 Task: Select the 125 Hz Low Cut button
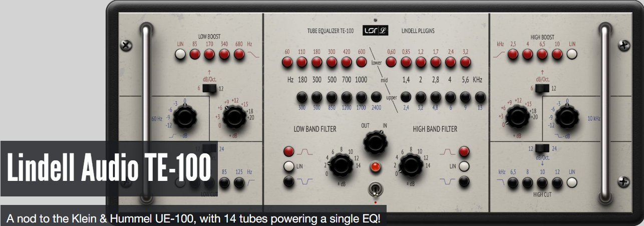click(239, 183)
